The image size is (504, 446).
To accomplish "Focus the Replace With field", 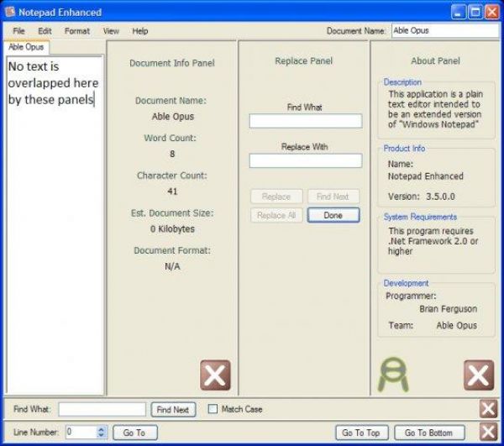I will (306, 160).
